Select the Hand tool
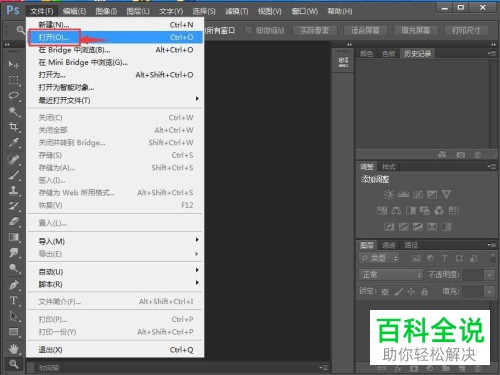The height and width of the screenshot is (375, 500). (14, 349)
